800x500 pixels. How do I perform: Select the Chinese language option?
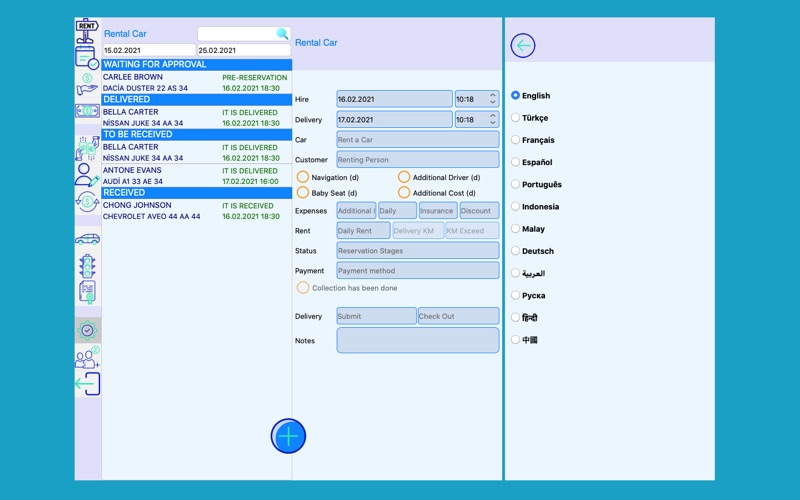[524, 340]
